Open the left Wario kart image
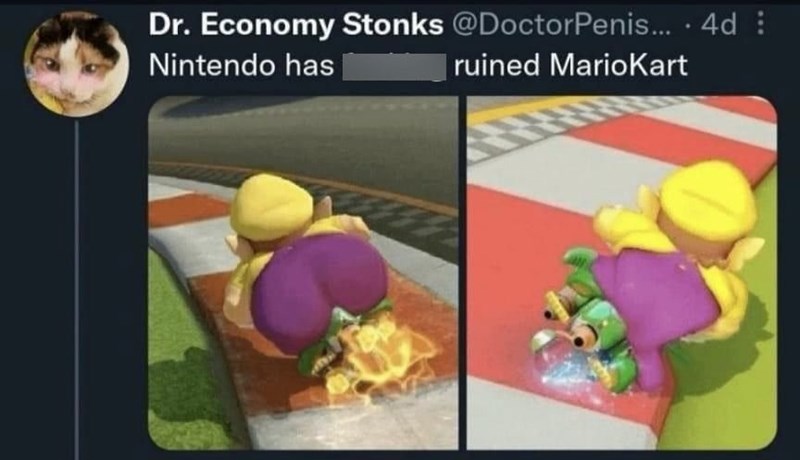The width and height of the screenshot is (800, 460). [x=303, y=273]
